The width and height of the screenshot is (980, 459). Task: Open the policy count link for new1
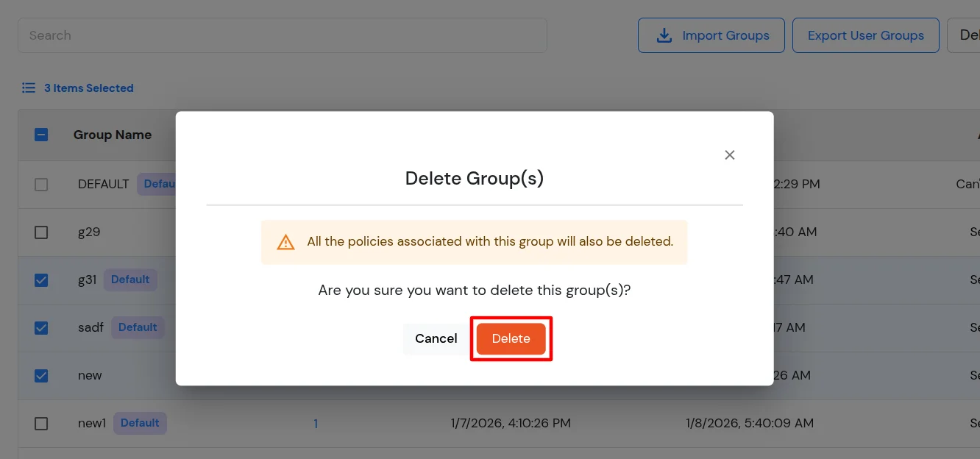coord(316,423)
